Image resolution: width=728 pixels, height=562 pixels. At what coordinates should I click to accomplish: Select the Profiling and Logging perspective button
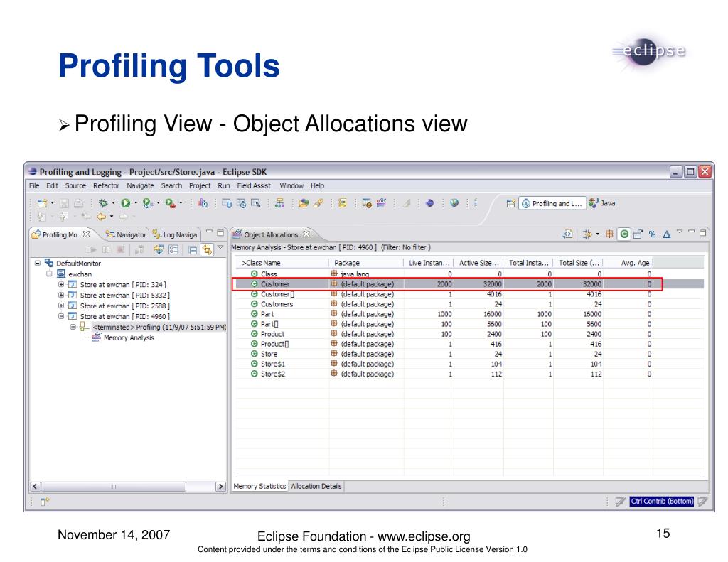552,203
